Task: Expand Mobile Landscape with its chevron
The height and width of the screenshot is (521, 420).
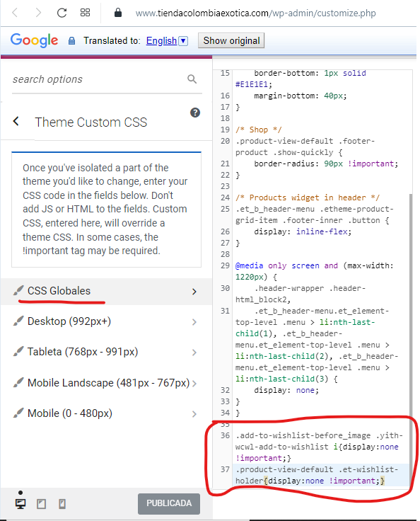Action: coord(194,384)
